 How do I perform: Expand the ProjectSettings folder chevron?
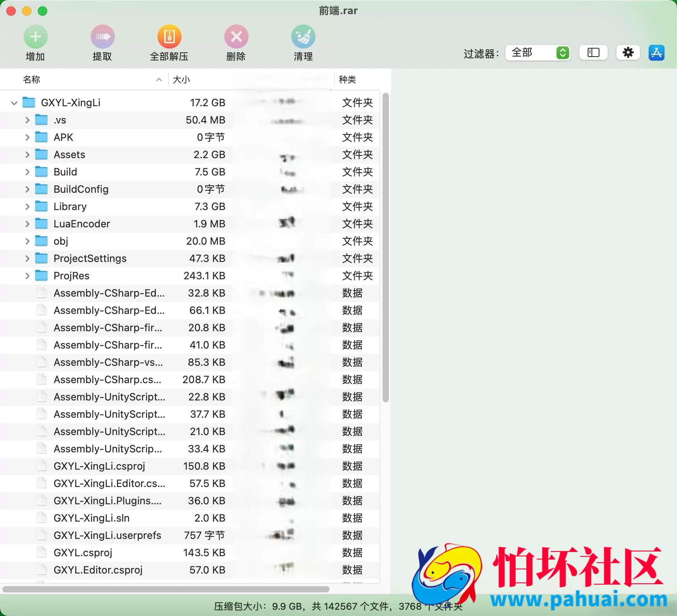(x=27, y=258)
